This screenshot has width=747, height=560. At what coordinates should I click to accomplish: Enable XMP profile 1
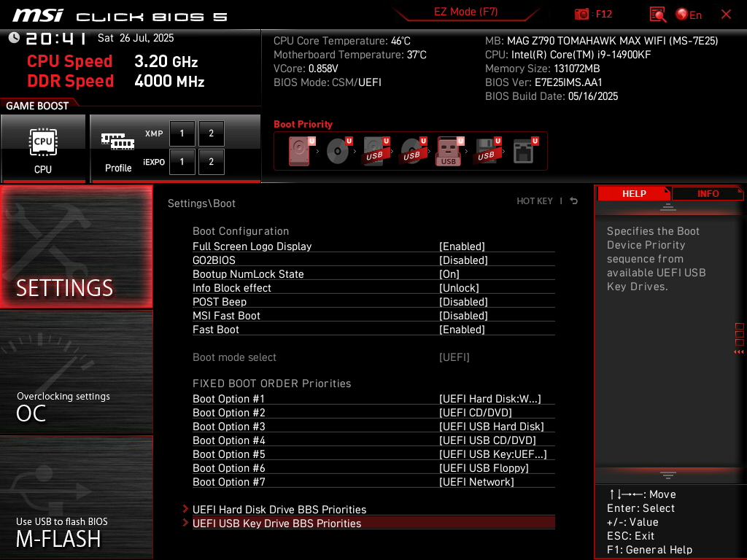pos(182,133)
